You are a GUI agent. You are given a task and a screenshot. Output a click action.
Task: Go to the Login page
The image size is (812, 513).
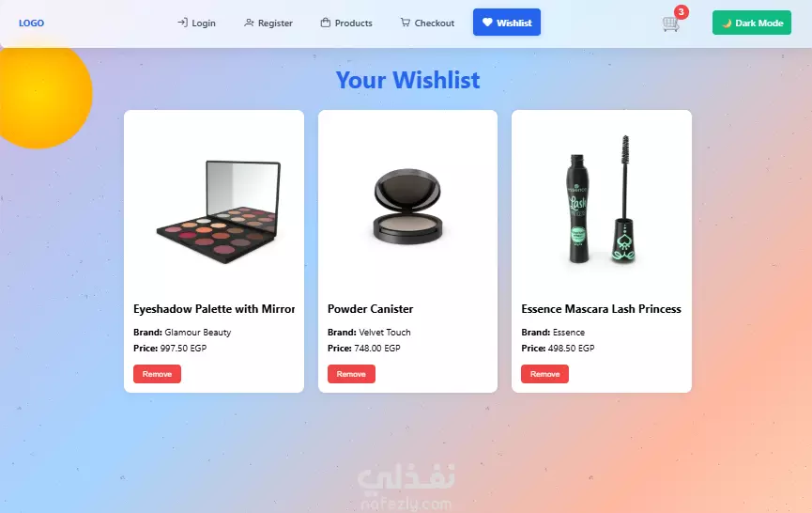(x=196, y=23)
